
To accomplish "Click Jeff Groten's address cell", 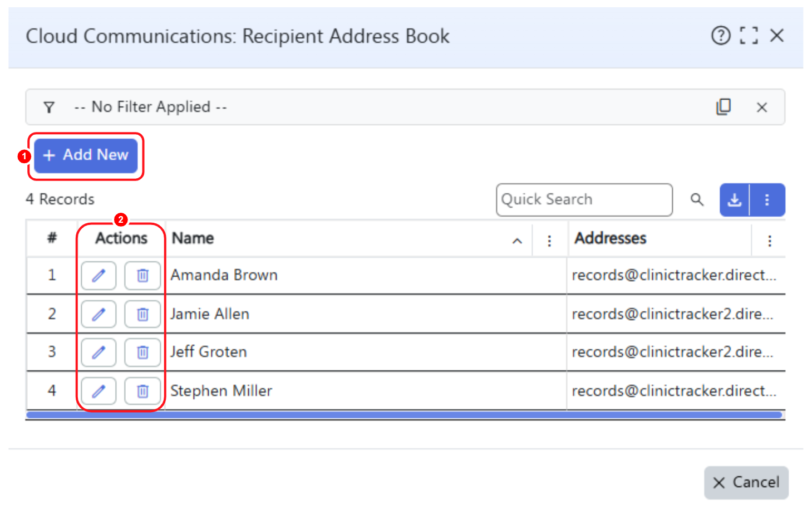I will coord(676,352).
